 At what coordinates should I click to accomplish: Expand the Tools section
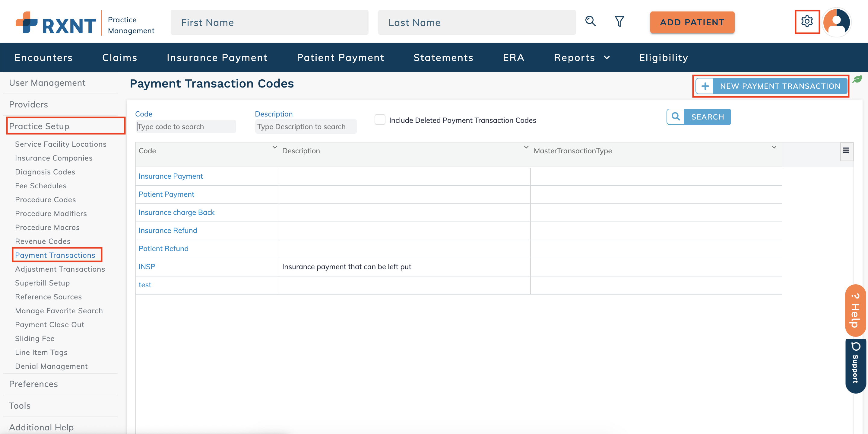[20, 405]
